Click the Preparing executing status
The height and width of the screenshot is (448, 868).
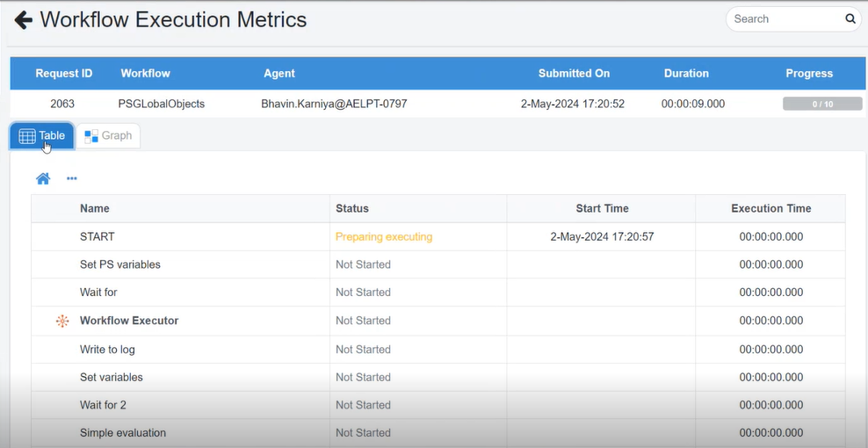click(384, 236)
